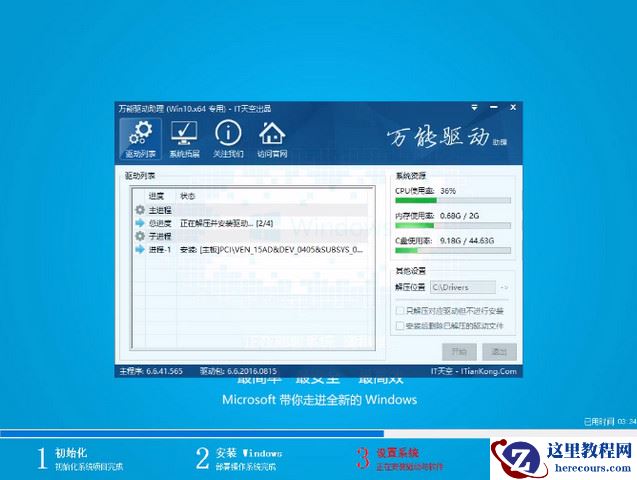Select the PCI\VEN_15AD&DEV_0405 install row
The width and height of the screenshot is (637, 480).
(251, 250)
